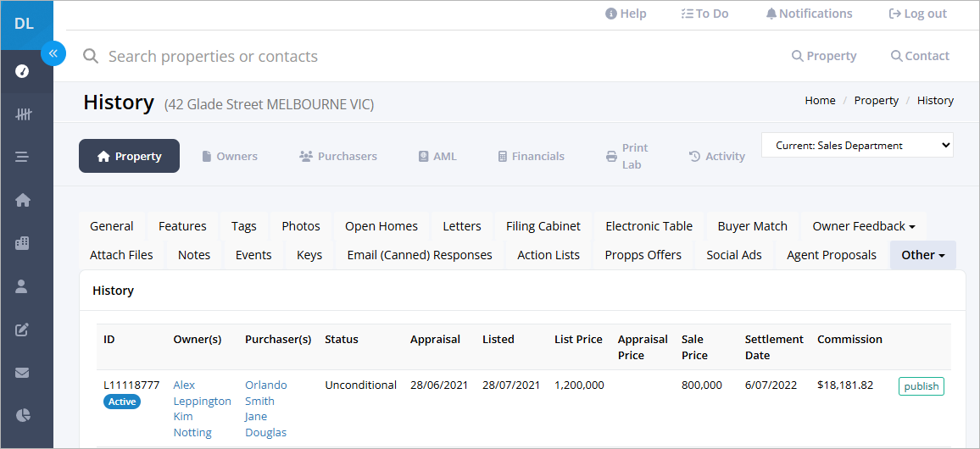Open purchaser Orlando Smith link
Image resolution: width=980 pixels, height=449 pixels.
[265, 393]
